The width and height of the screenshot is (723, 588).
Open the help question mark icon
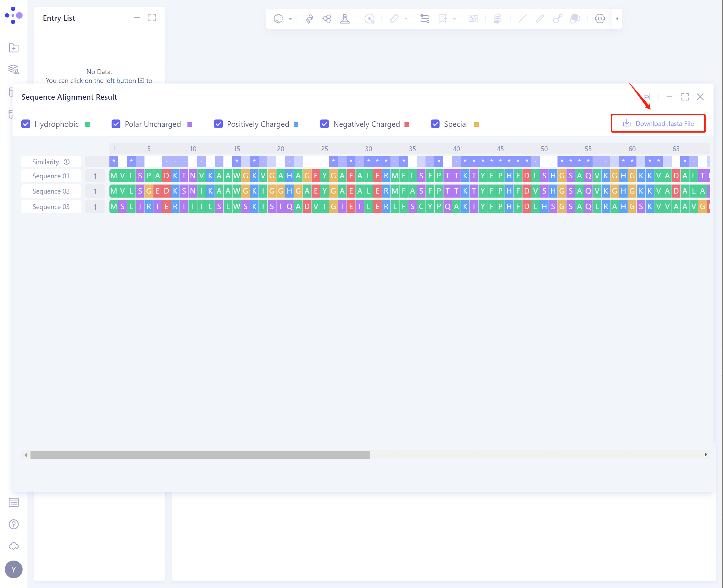click(13, 524)
